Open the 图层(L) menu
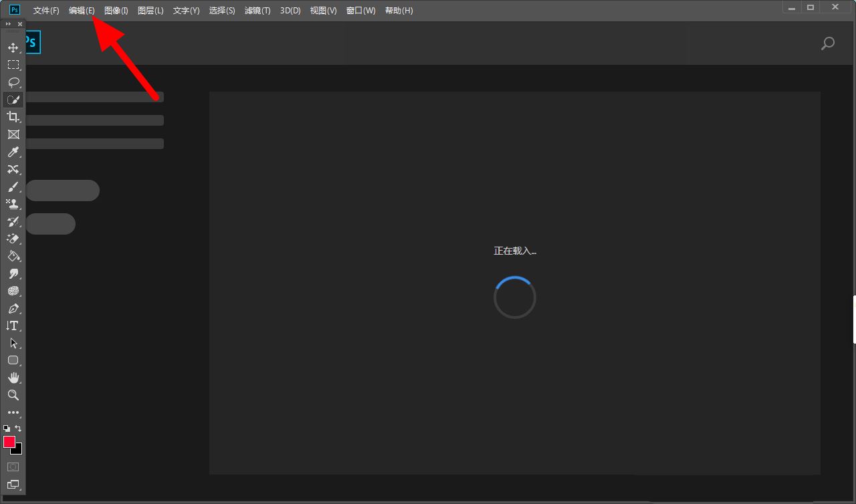Screen dimensions: 856x504 click(x=150, y=11)
